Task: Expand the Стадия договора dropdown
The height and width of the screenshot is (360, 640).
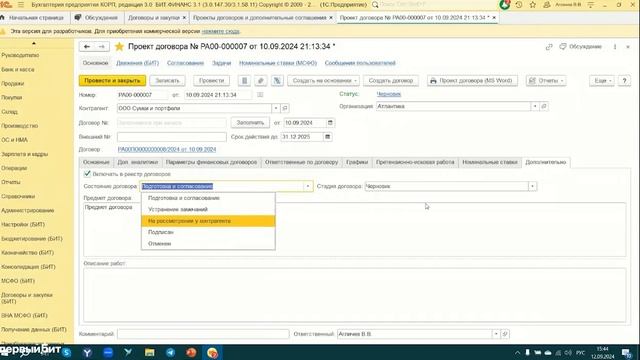Action: point(532,186)
